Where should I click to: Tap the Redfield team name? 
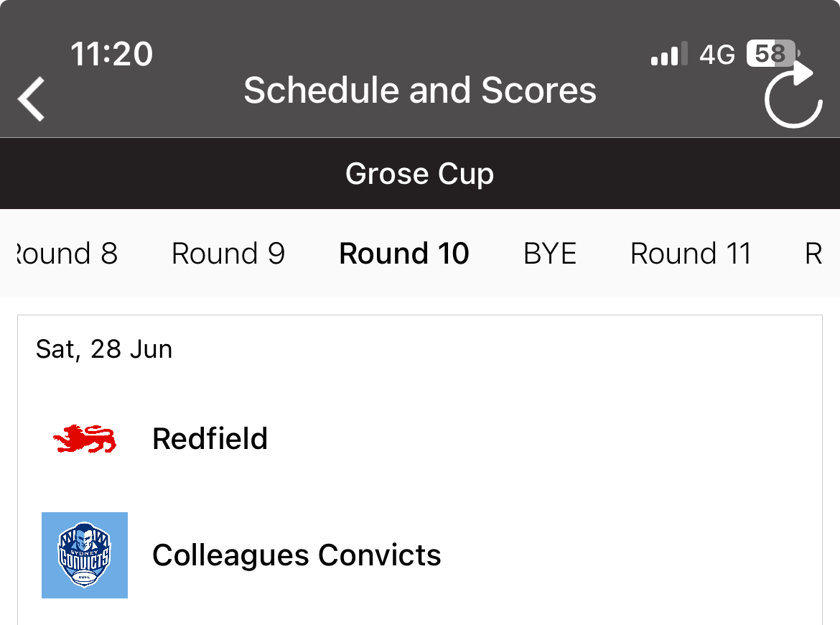click(x=210, y=438)
